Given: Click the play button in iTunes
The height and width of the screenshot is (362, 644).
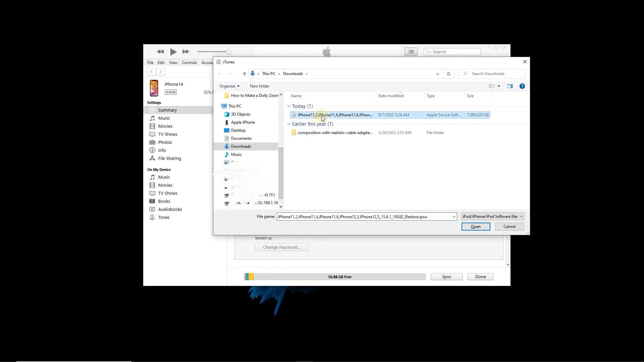Looking at the screenshot, I should coord(173,52).
